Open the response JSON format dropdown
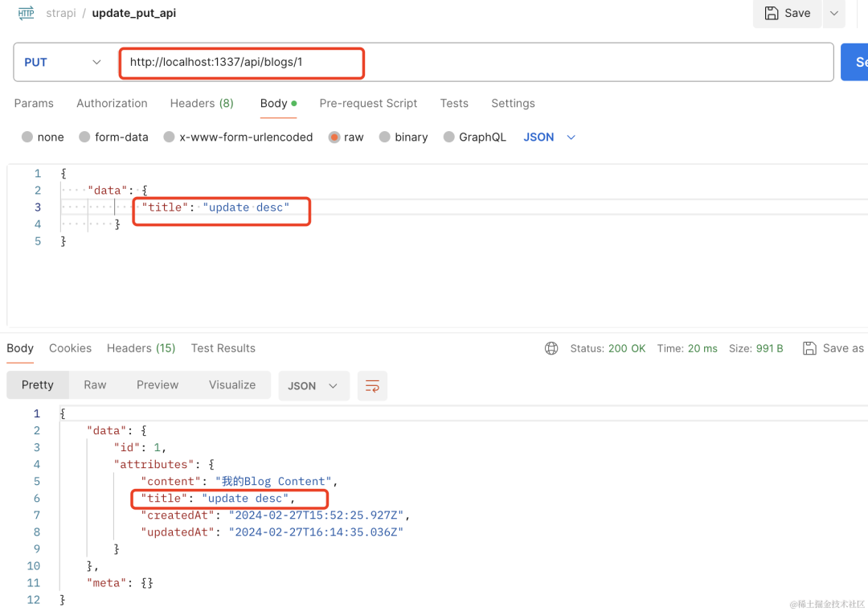 point(313,385)
